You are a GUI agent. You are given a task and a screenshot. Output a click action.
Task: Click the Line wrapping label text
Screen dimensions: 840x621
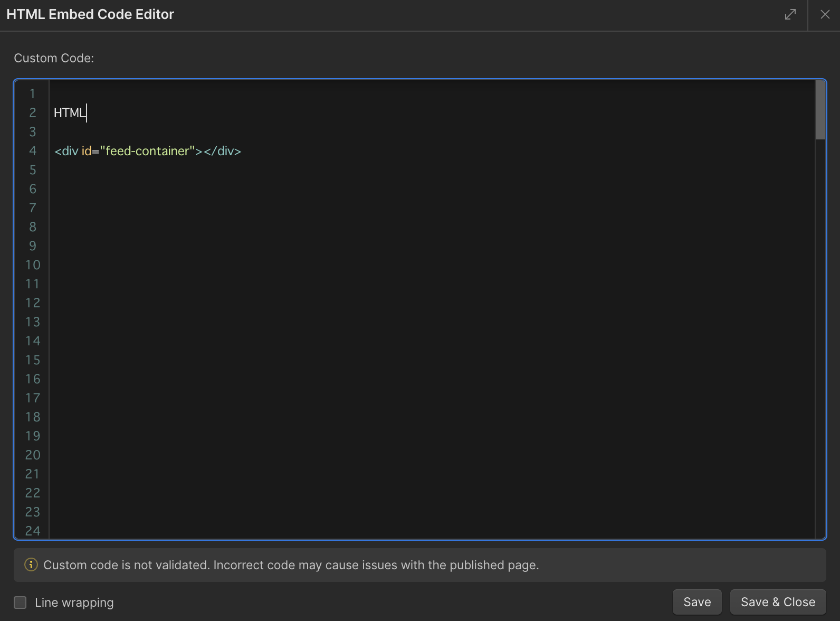pos(74,603)
